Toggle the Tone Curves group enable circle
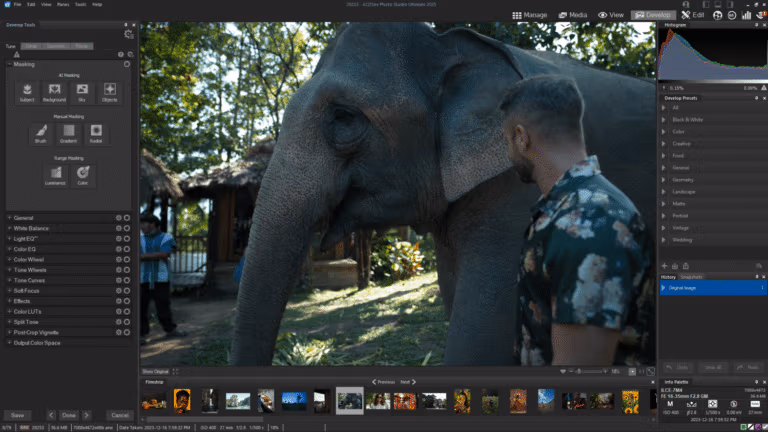Image resolution: width=768 pixels, height=432 pixels. coord(127,280)
